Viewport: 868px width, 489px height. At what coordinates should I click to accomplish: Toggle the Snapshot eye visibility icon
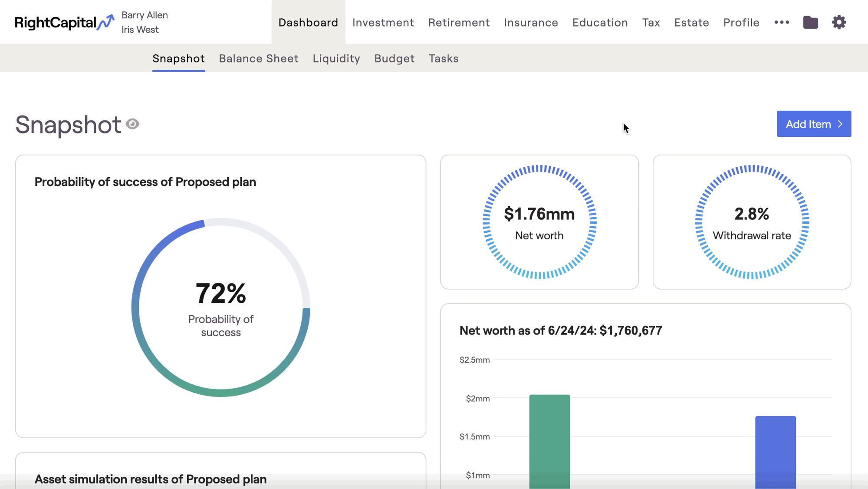pos(132,124)
